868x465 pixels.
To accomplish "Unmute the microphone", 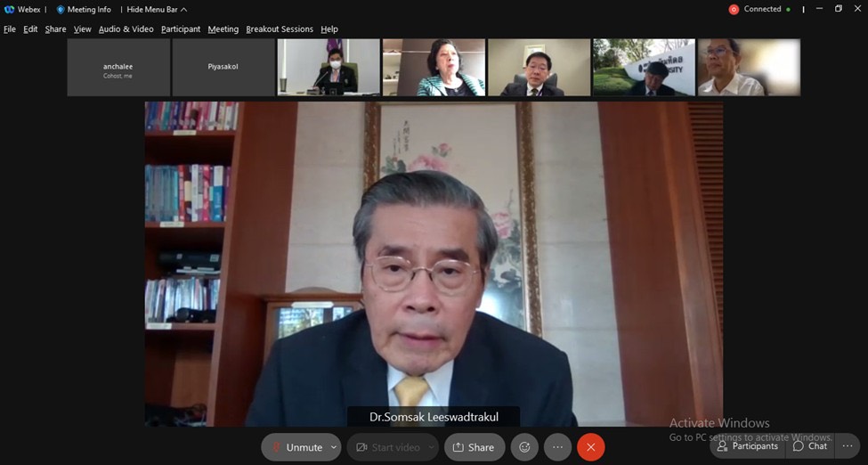I will 295,447.
